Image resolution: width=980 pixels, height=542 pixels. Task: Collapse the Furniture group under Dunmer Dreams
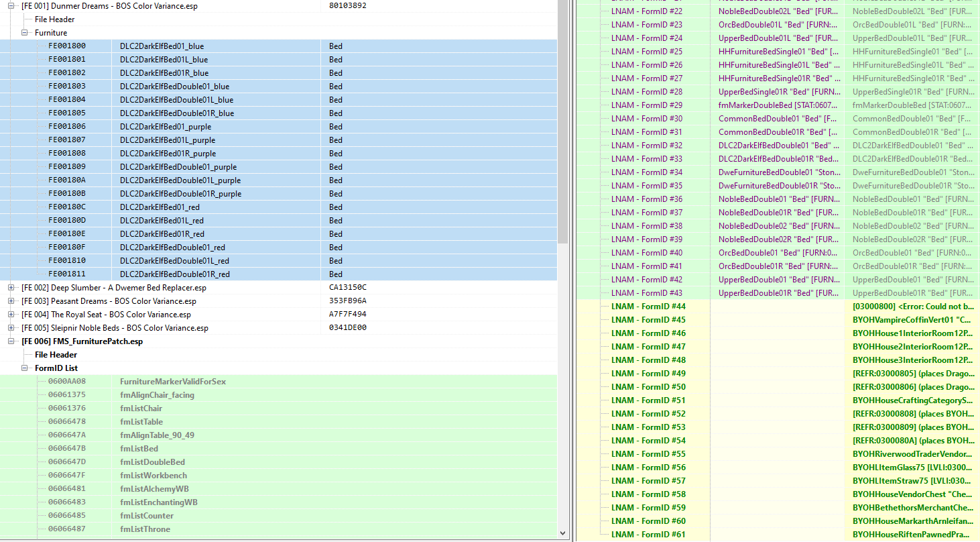pos(25,33)
